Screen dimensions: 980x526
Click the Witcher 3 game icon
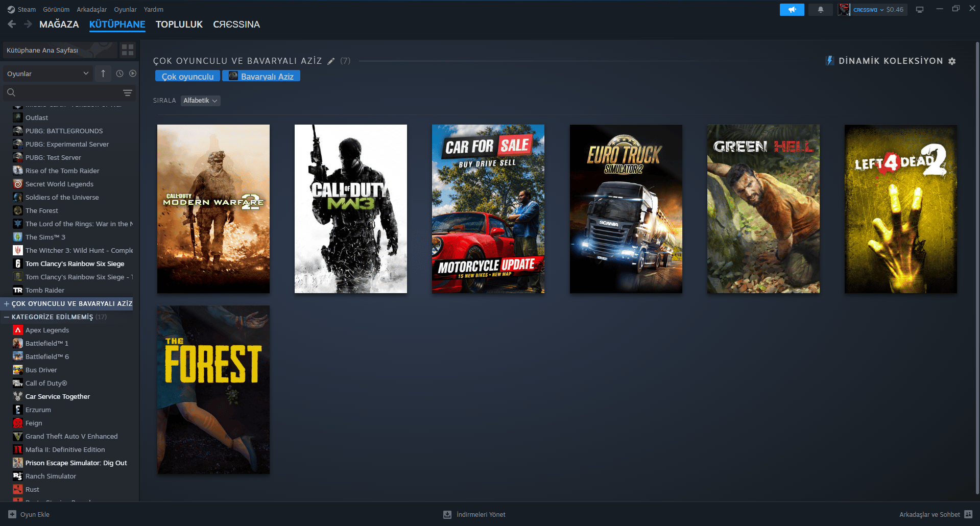[18, 250]
